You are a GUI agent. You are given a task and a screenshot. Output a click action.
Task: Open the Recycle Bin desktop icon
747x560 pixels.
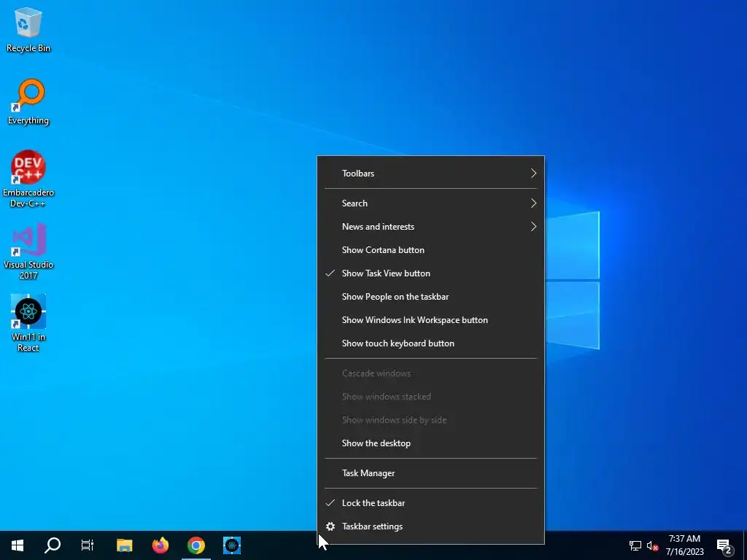tap(28, 30)
